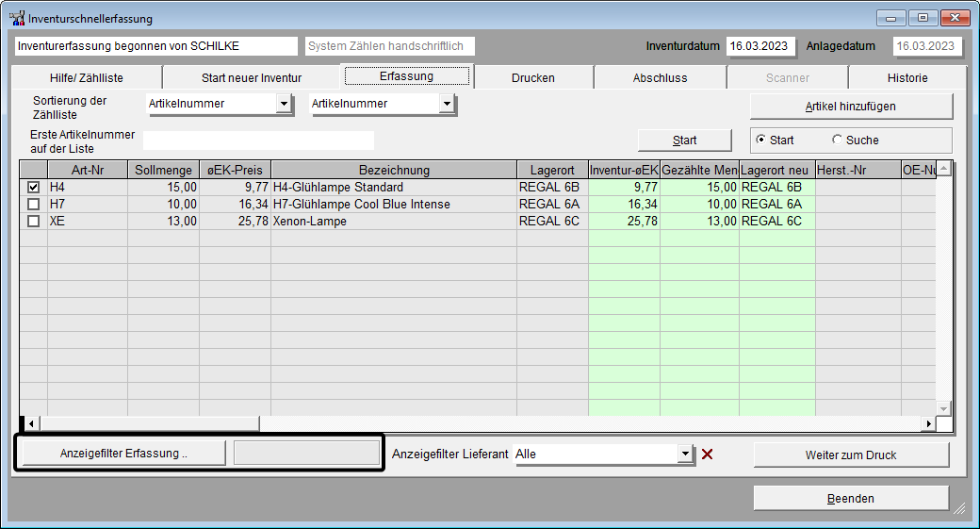The height and width of the screenshot is (529, 980).
Task: Click the øEK-Preis column header
Action: pos(235,170)
